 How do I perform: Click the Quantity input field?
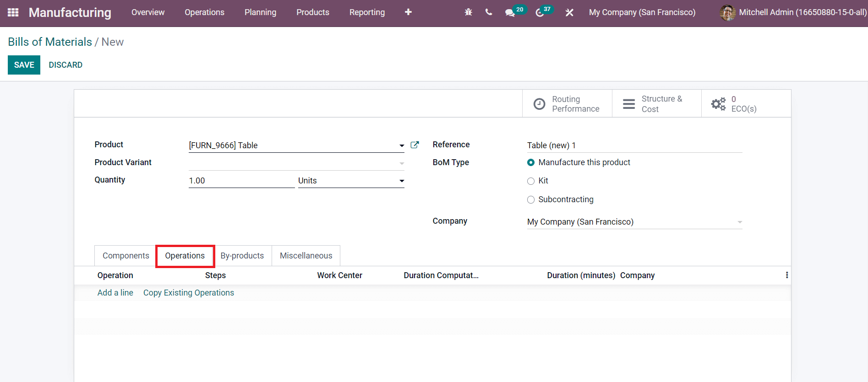pos(241,181)
